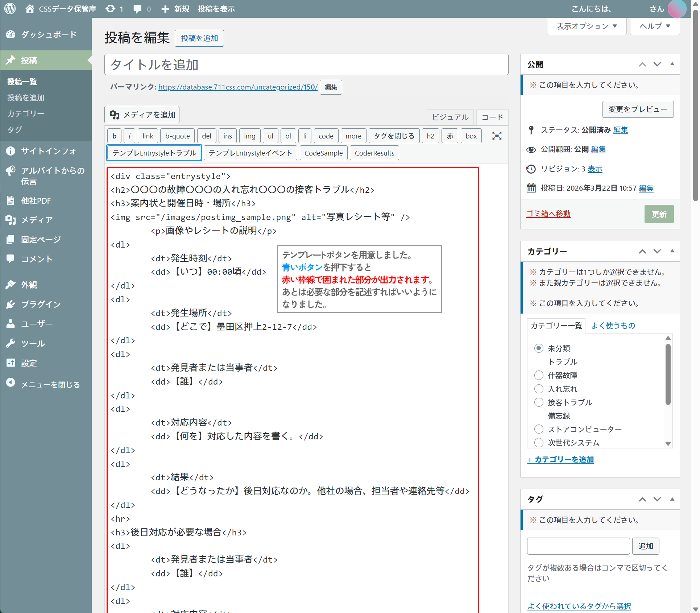Image resolution: width=700 pixels, height=613 pixels.
Task: Open 設定 in the sidebar
Action: coord(29,363)
